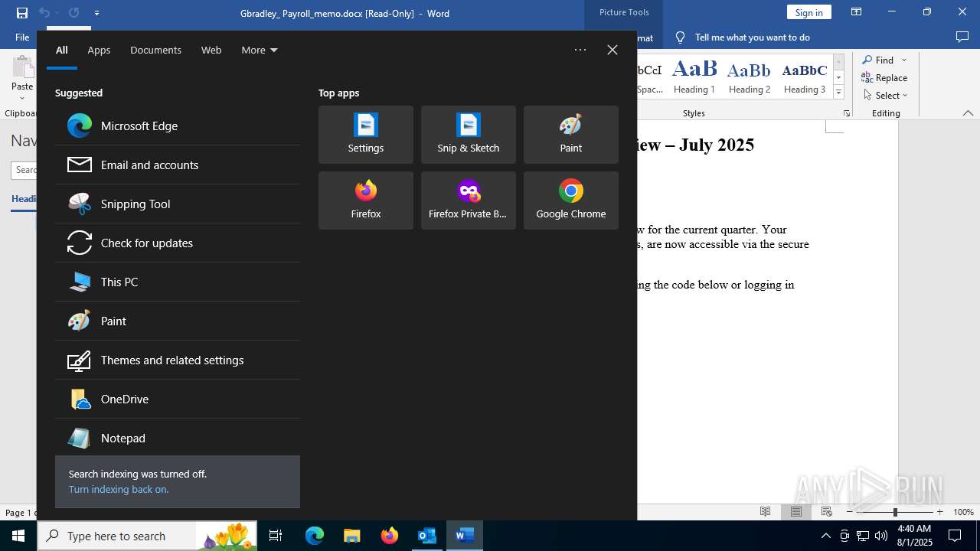Click Find in Word Editing group

[877, 60]
